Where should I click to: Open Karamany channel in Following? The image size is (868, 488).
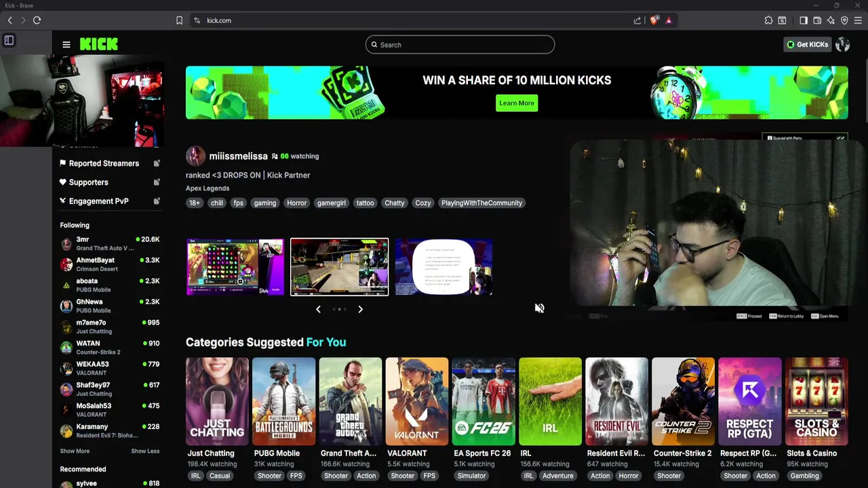click(109, 431)
